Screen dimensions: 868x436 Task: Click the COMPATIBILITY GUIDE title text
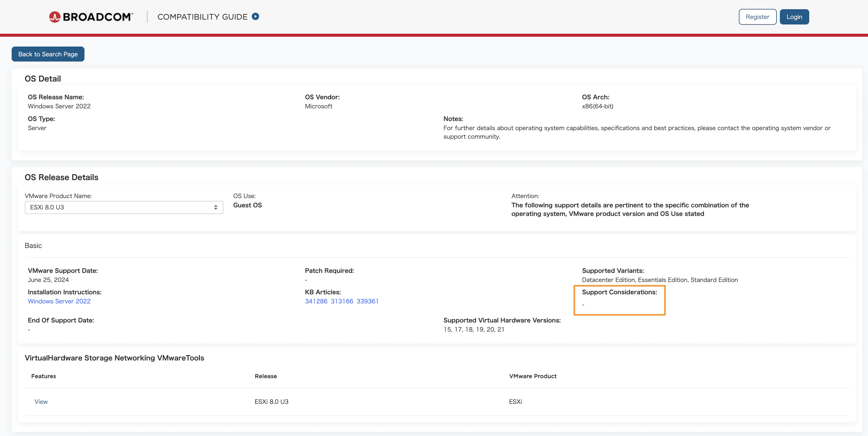coord(203,17)
